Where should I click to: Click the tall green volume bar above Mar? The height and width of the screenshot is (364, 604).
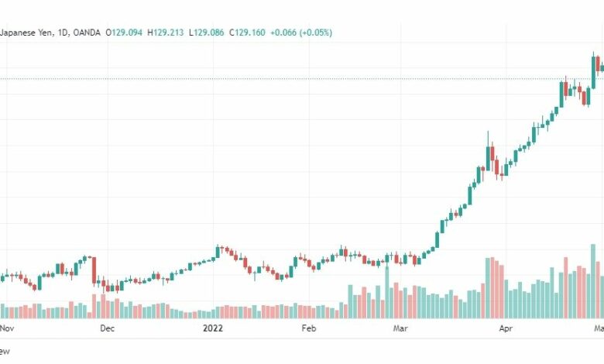coord(387,292)
